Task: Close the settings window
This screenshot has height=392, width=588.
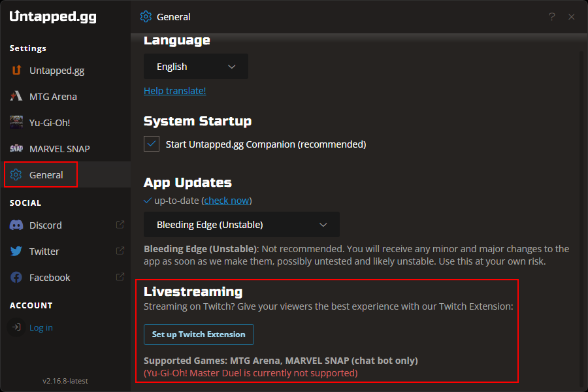Action: [x=572, y=16]
